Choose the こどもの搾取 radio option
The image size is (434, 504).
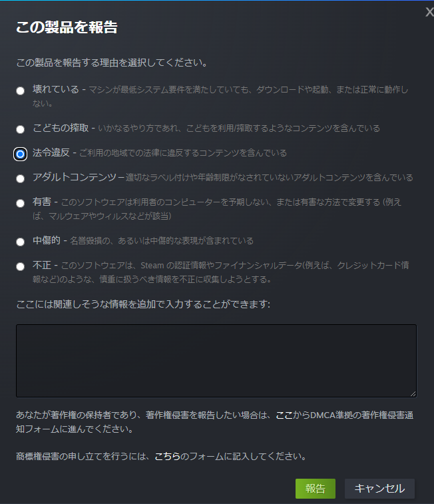tap(21, 129)
